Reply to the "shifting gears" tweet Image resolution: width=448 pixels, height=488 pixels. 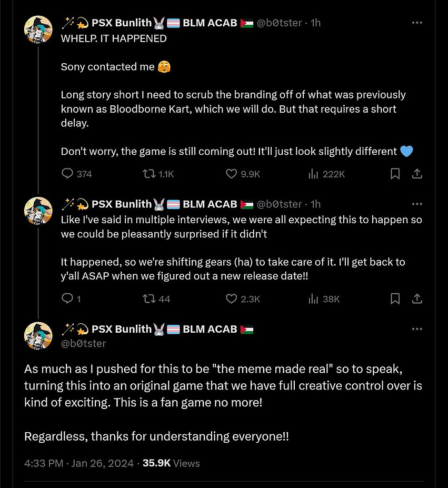click(67, 298)
